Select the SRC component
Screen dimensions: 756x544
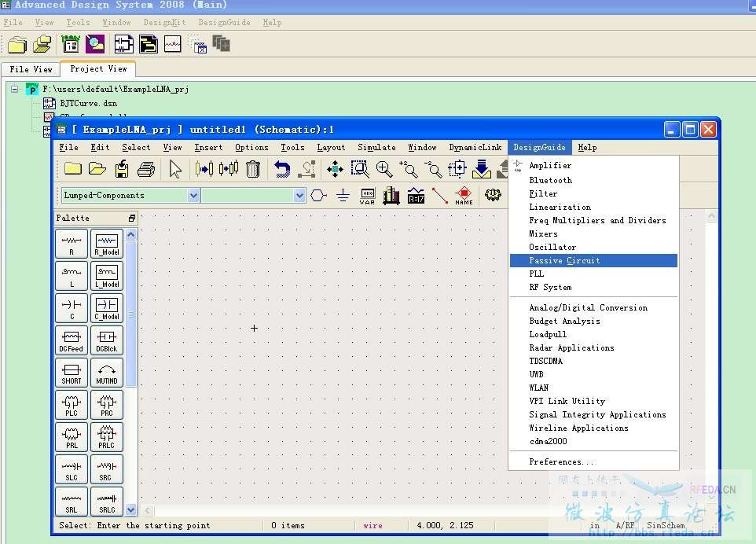107,469
